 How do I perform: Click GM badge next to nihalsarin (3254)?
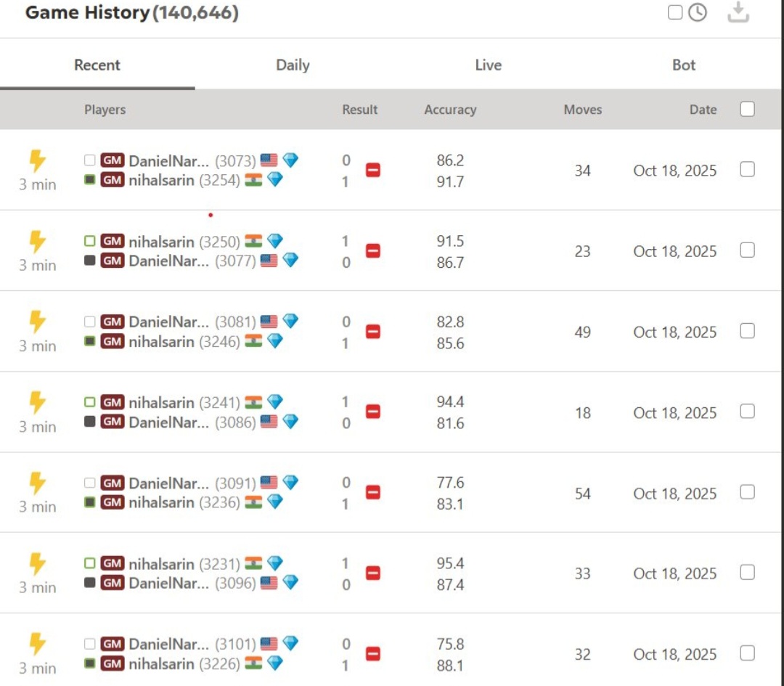(113, 179)
